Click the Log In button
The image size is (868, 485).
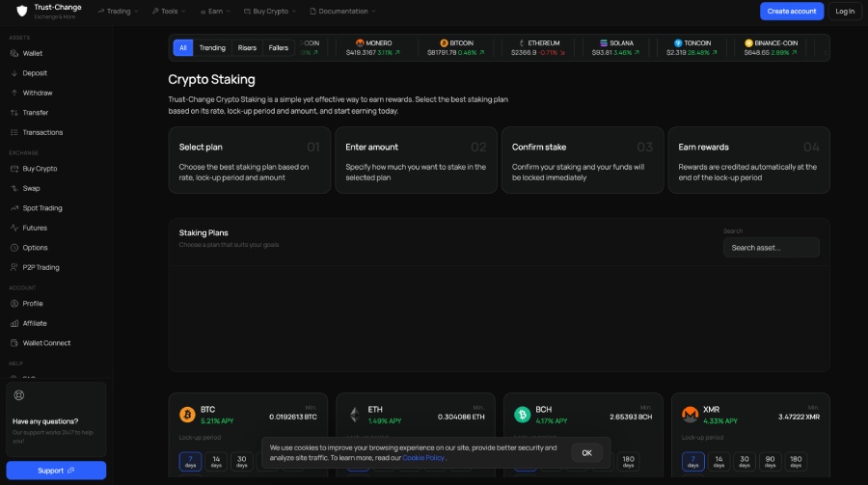pyautogui.click(x=845, y=11)
